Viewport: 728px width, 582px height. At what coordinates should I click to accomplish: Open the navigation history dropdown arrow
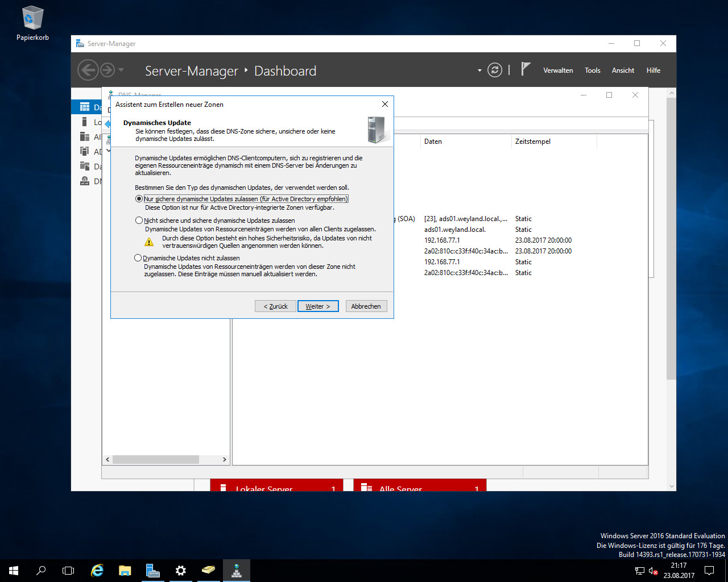pos(121,70)
